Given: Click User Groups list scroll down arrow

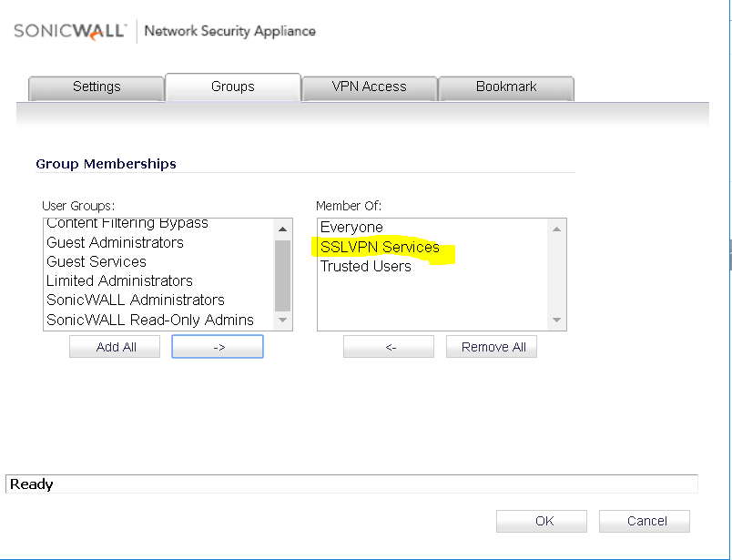Looking at the screenshot, I should tap(282, 320).
